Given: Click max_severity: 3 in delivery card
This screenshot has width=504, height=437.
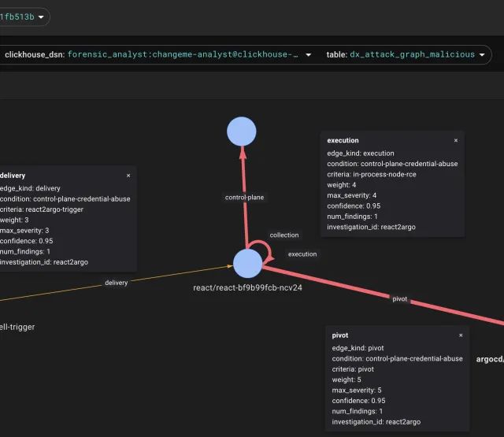Looking at the screenshot, I should pos(24,231).
